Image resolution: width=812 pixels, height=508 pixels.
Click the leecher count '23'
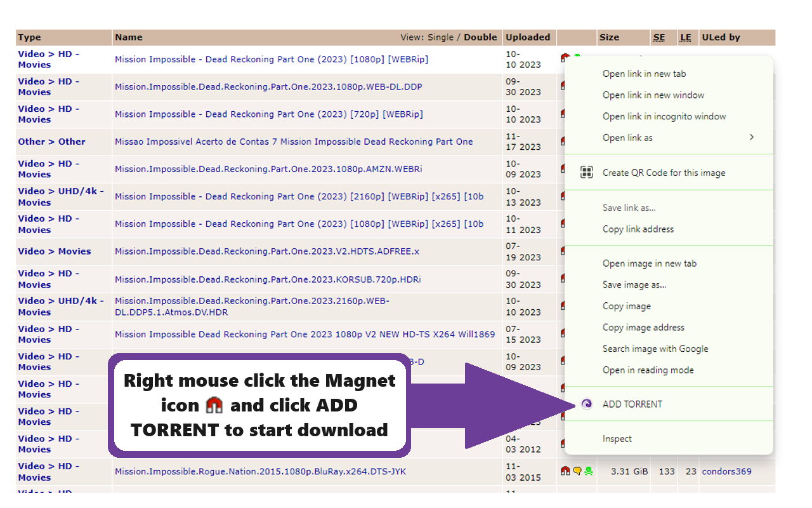(x=691, y=471)
